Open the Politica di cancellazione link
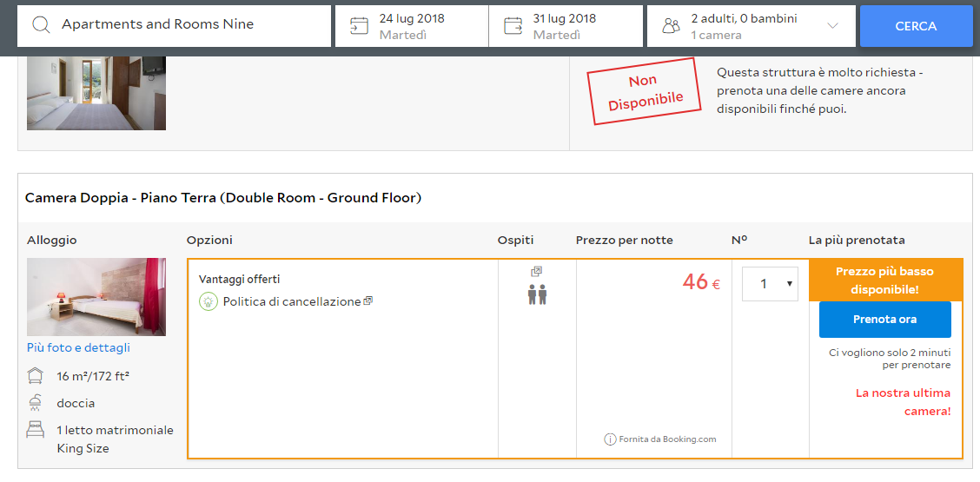Screen dimensions: 980x482 click(291, 301)
